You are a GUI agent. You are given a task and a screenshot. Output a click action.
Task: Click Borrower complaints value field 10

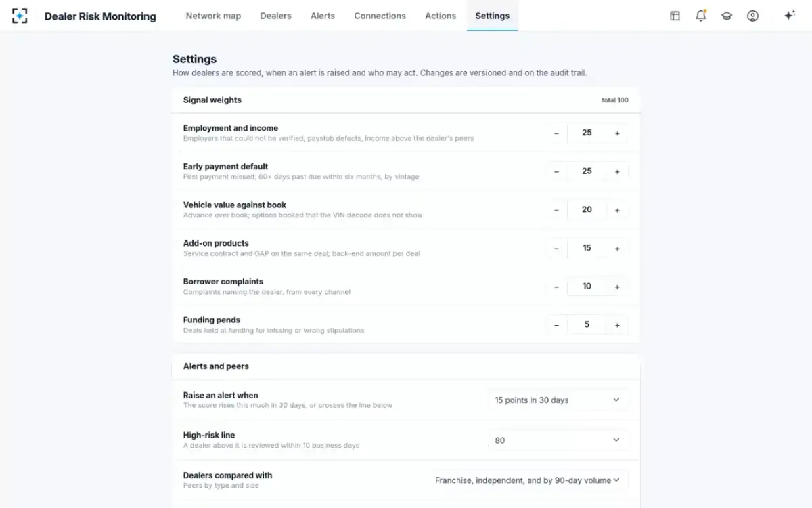coord(587,287)
